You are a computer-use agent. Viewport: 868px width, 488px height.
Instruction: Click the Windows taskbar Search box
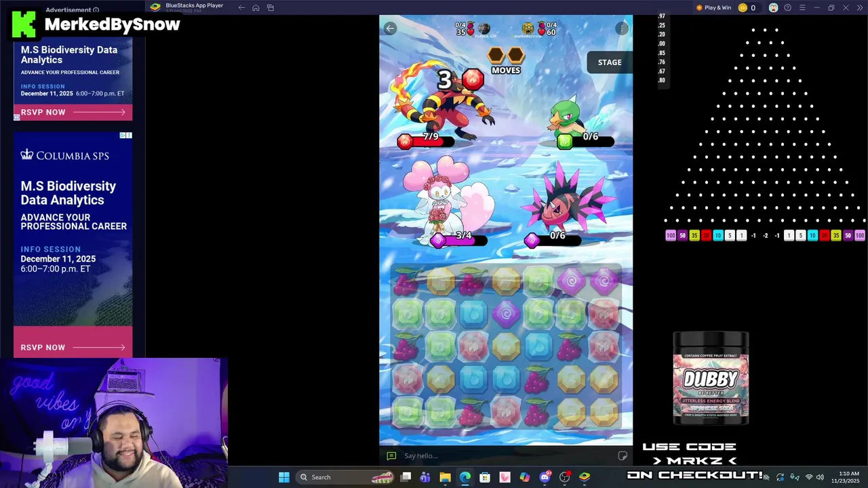(x=346, y=477)
